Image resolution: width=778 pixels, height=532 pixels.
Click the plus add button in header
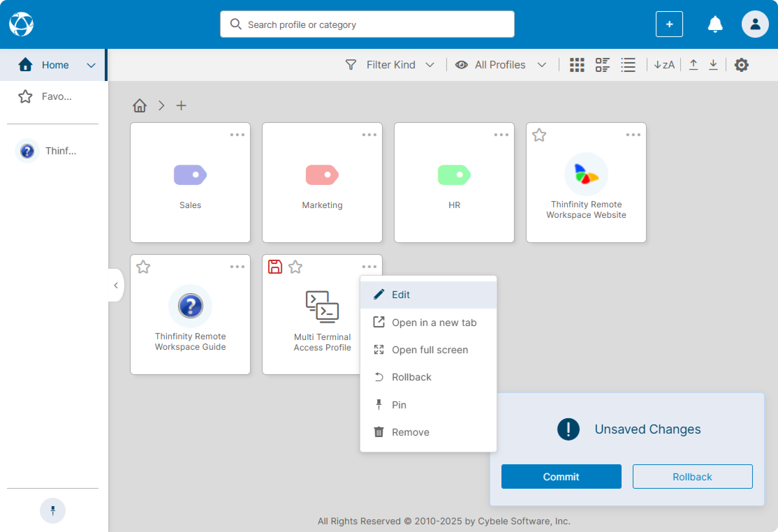coord(669,24)
